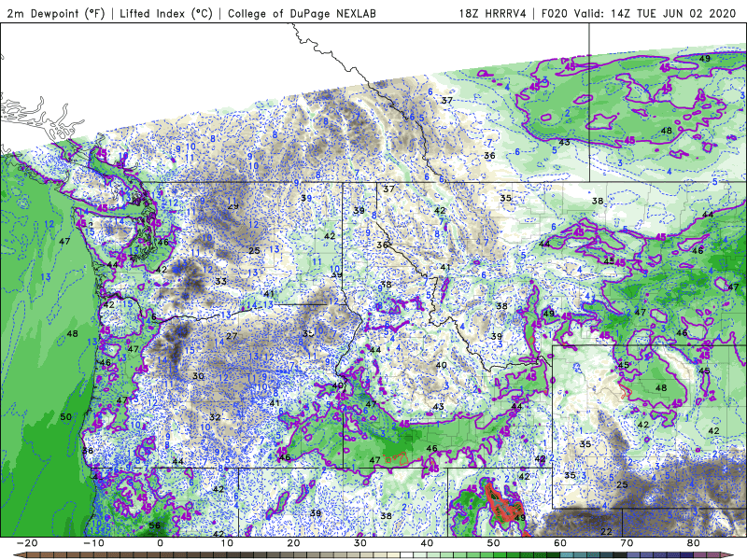Click the "Lifted Index (°C)" header label

pyautogui.click(x=166, y=13)
